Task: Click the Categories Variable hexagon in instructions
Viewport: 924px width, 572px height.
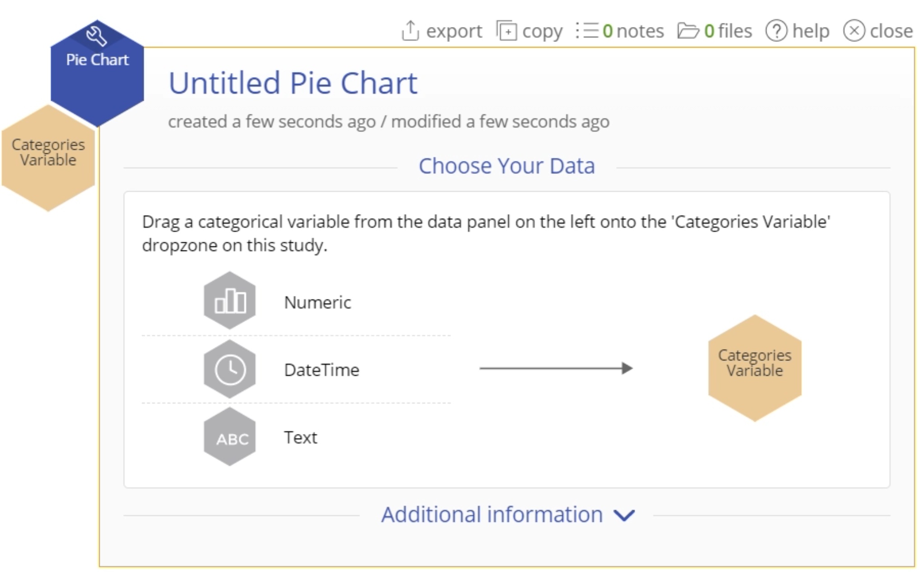Action: (x=754, y=368)
